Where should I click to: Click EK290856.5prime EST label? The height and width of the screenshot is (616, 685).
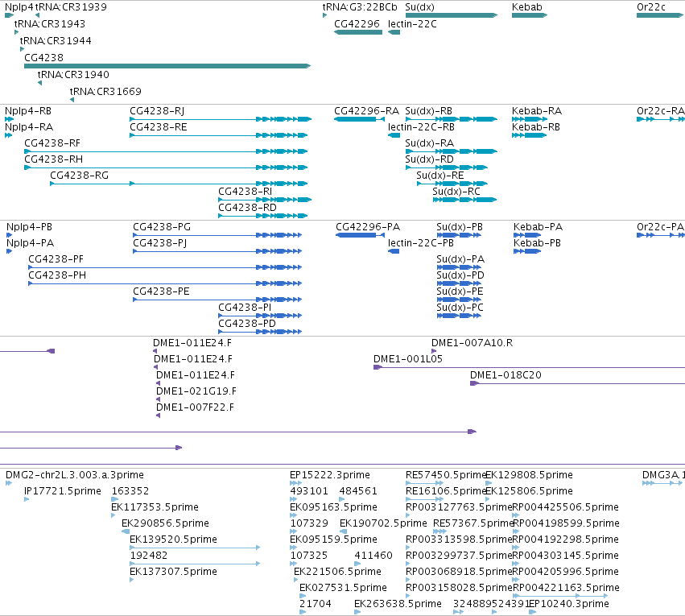(x=165, y=524)
